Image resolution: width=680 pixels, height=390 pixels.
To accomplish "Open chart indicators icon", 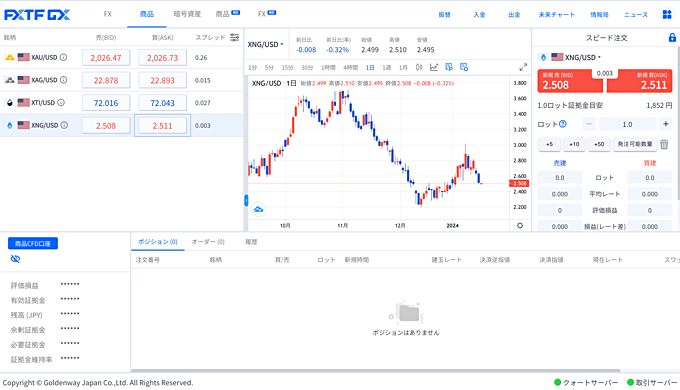I will (x=434, y=67).
